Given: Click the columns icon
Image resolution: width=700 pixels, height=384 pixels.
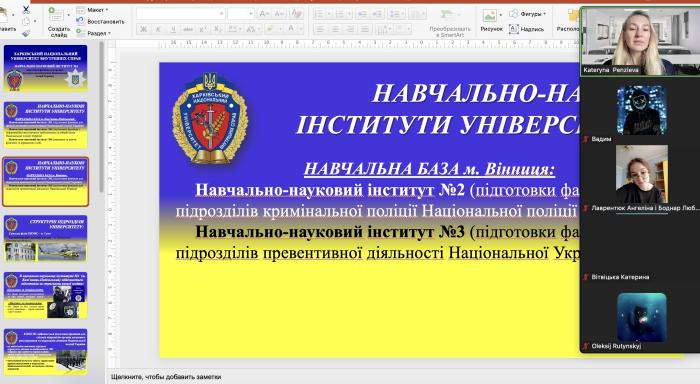Looking at the screenshot, I should (417, 14).
